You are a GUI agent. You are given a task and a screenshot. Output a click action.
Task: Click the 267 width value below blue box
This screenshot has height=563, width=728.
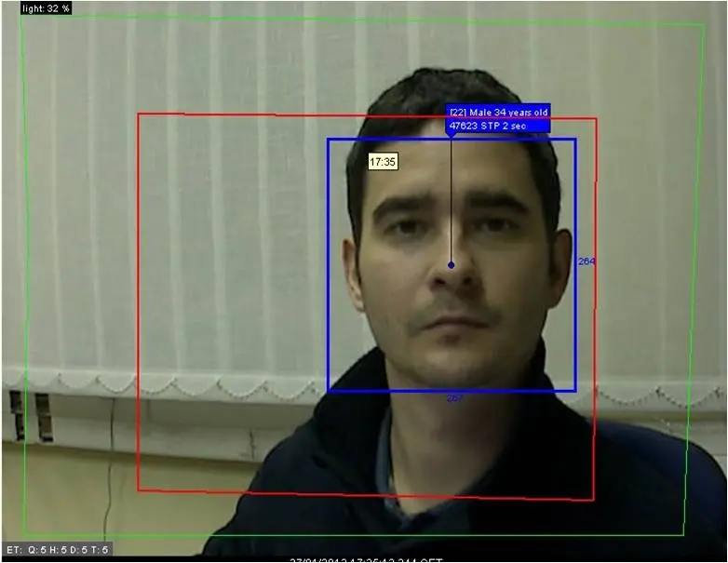454,398
